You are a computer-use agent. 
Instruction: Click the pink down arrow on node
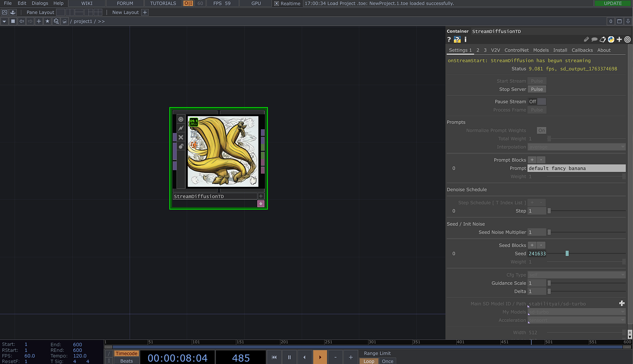point(261,203)
